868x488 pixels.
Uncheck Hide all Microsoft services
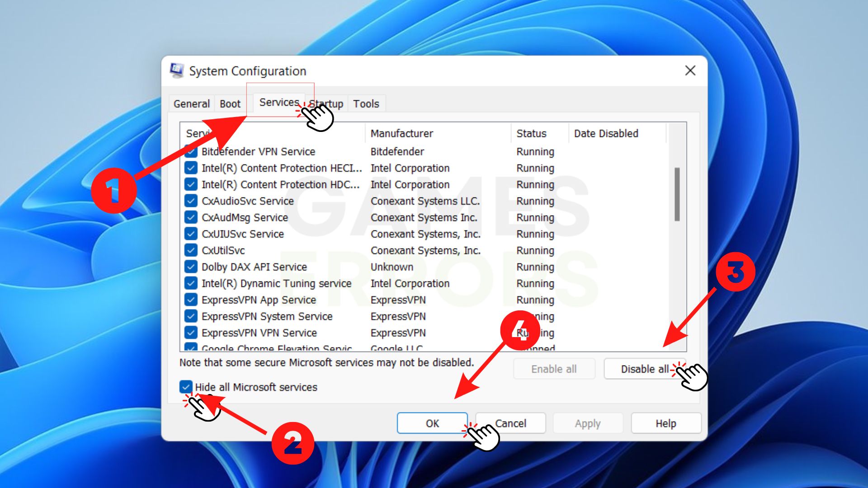click(x=186, y=387)
